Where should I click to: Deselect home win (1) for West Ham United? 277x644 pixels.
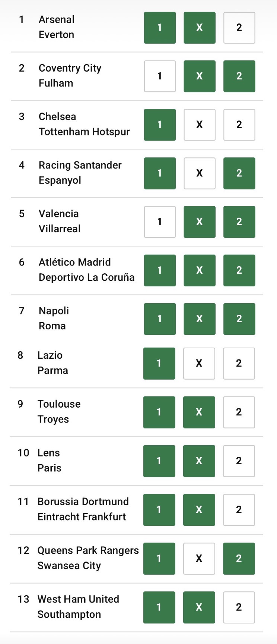click(x=159, y=607)
